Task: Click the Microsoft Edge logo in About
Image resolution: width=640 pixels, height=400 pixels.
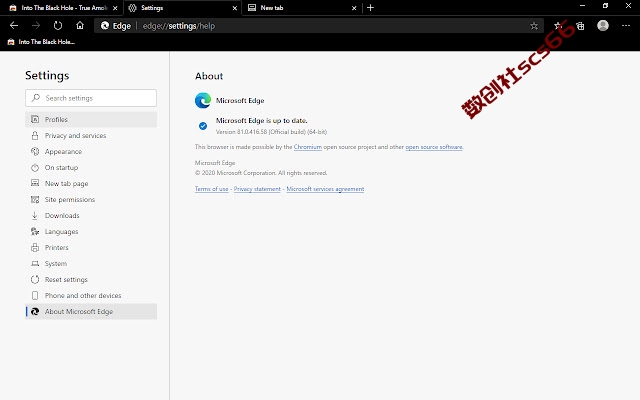Action: coord(203,100)
